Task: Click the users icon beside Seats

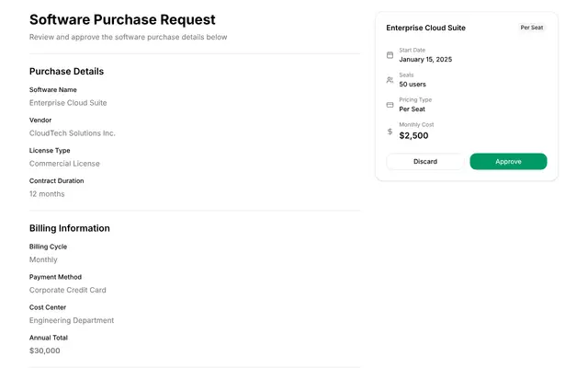Action: 390,80
